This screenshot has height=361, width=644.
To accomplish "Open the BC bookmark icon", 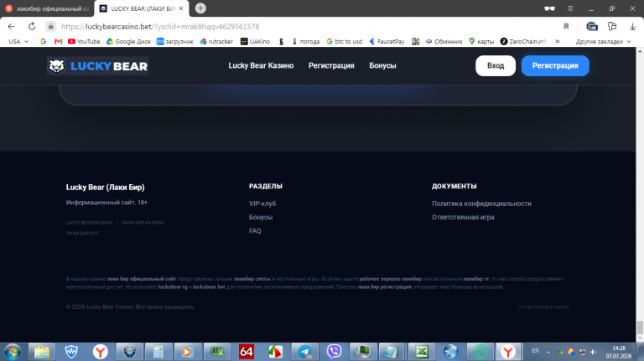I will click(416, 41).
